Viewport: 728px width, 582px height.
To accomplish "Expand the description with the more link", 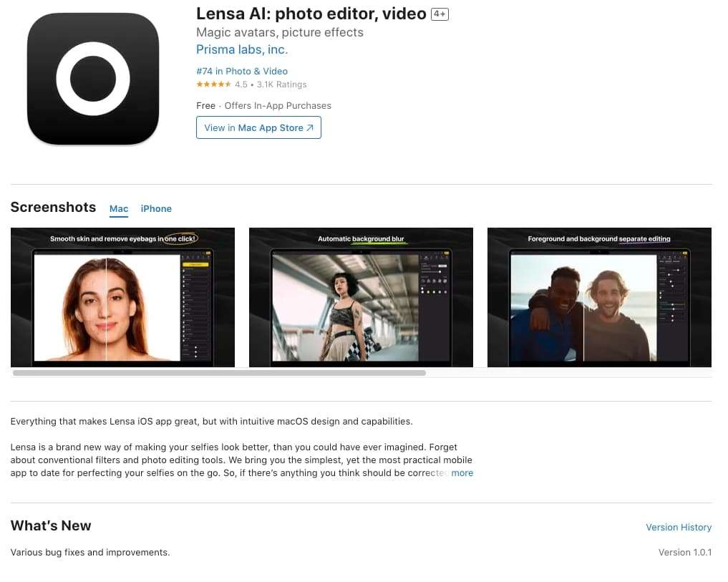I will (x=462, y=473).
